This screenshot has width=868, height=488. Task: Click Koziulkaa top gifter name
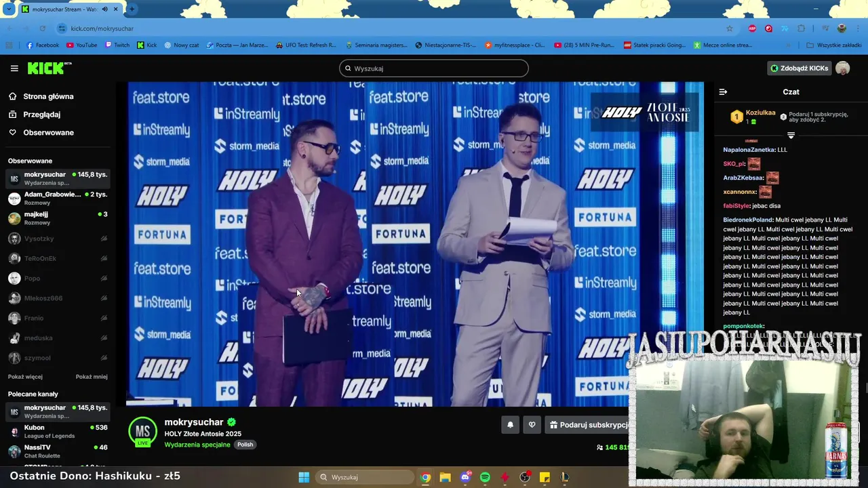[760, 113]
